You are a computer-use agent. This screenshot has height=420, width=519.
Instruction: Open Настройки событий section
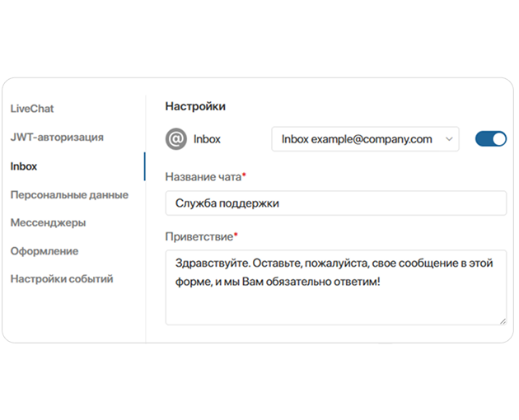tap(62, 279)
